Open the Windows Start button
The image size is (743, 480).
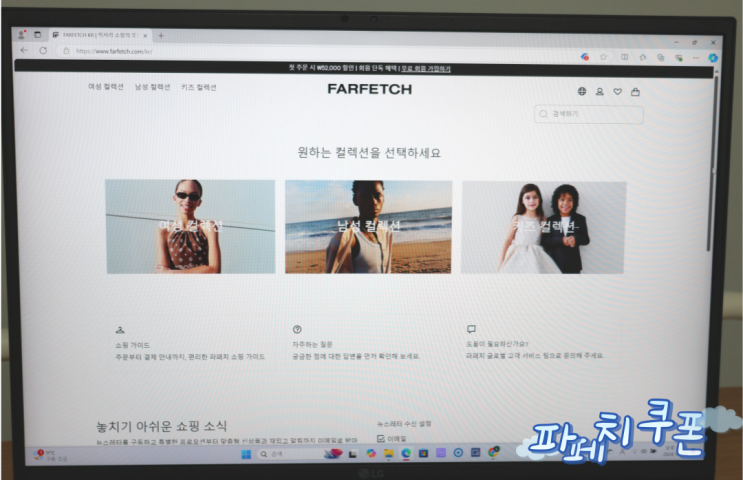pyautogui.click(x=246, y=454)
